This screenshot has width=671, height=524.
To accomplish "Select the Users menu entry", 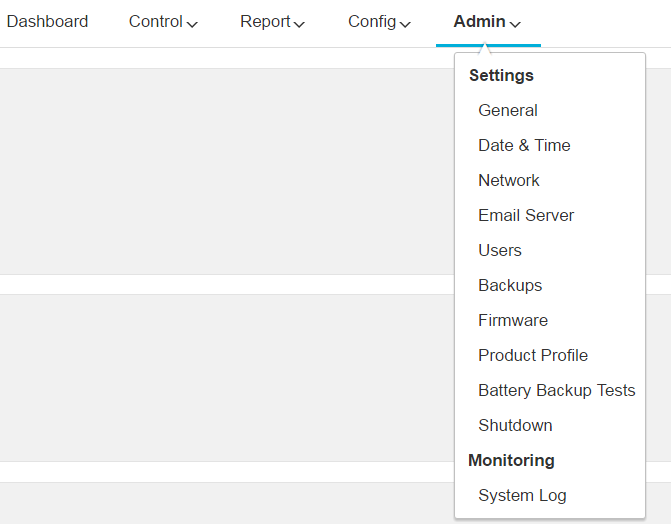I will [x=500, y=251].
